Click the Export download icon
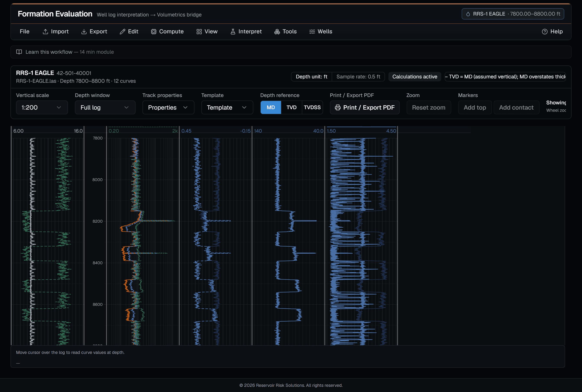The height and width of the screenshot is (392, 582). pos(84,31)
